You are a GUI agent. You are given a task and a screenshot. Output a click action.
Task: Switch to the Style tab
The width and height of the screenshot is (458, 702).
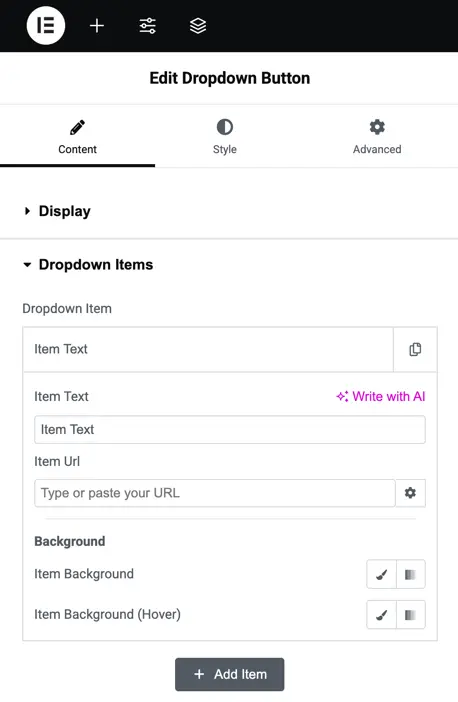coord(225,137)
